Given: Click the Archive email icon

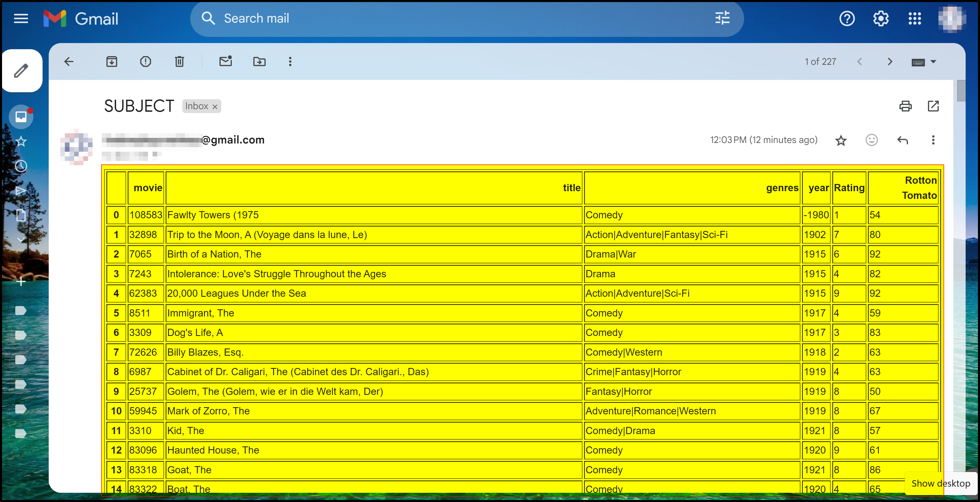Looking at the screenshot, I should (x=112, y=62).
